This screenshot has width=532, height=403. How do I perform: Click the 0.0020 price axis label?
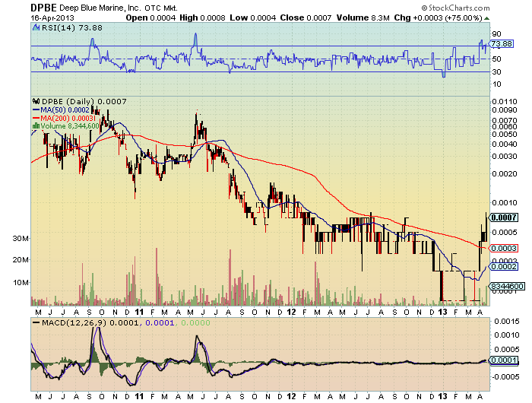pyautogui.click(x=505, y=173)
